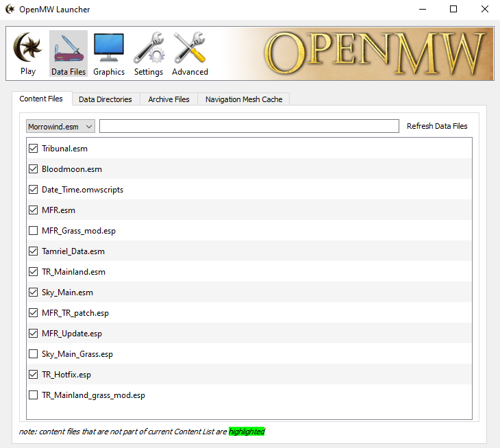Close the OpenMW Launcher window
This screenshot has width=500, height=448.
pos(484,9)
